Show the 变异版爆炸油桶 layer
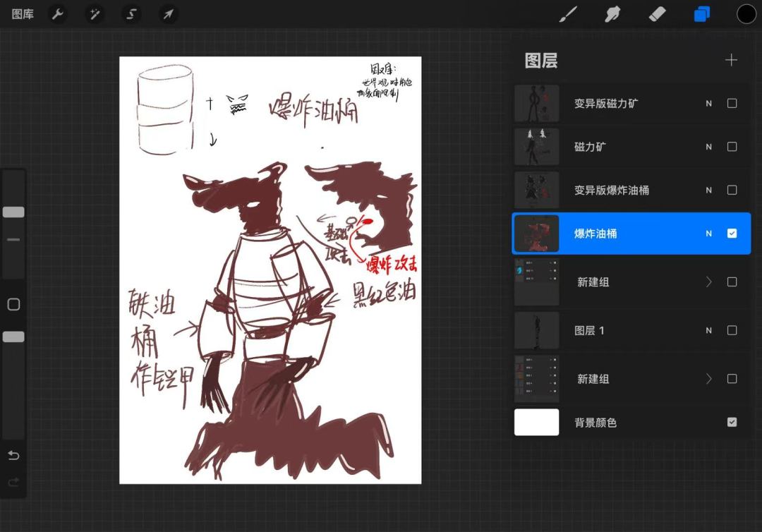 [732, 190]
